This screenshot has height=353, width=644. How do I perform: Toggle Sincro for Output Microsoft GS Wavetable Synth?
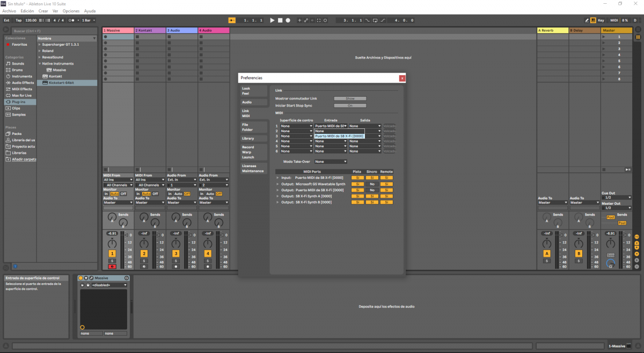tap(372, 184)
